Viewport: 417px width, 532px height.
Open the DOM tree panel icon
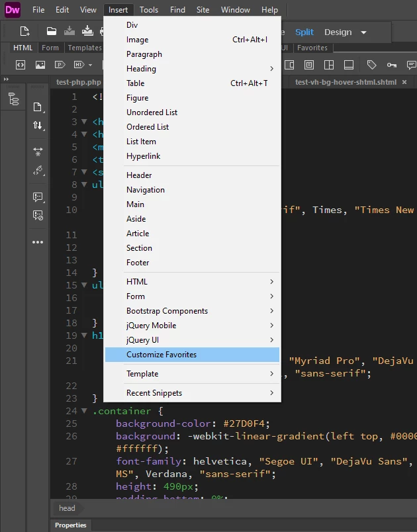click(14, 99)
